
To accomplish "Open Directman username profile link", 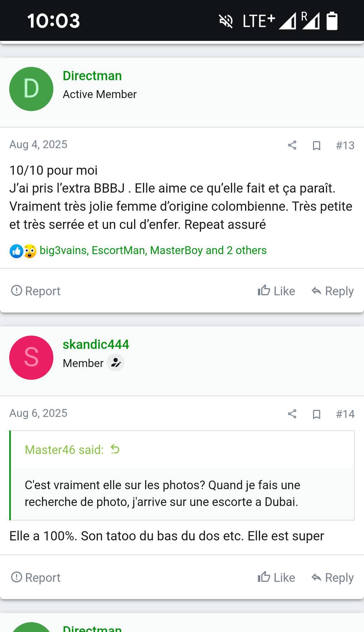I will 92,76.
